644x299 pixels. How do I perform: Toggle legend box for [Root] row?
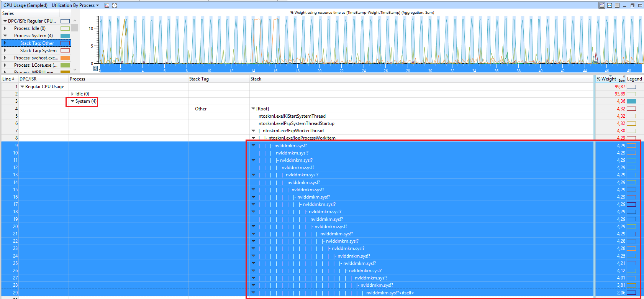631,109
